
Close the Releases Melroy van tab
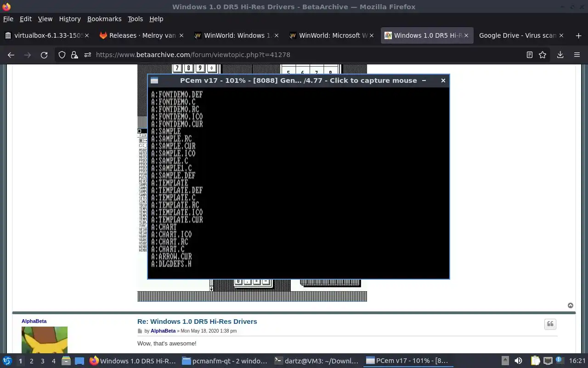181,35
